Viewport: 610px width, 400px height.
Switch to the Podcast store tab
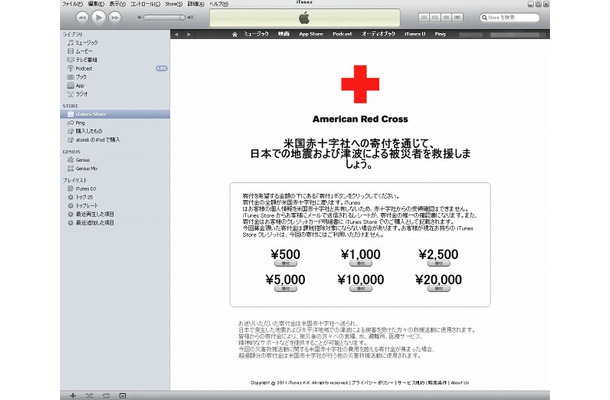click(342, 34)
